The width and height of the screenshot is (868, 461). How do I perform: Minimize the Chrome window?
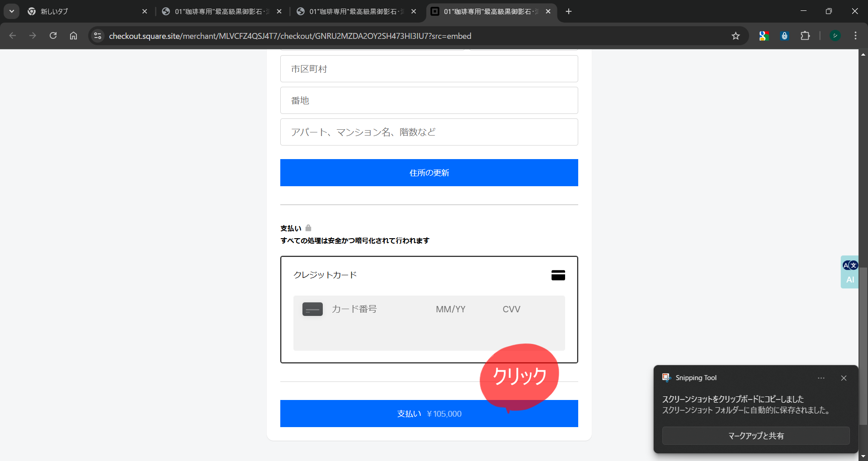[x=803, y=11]
